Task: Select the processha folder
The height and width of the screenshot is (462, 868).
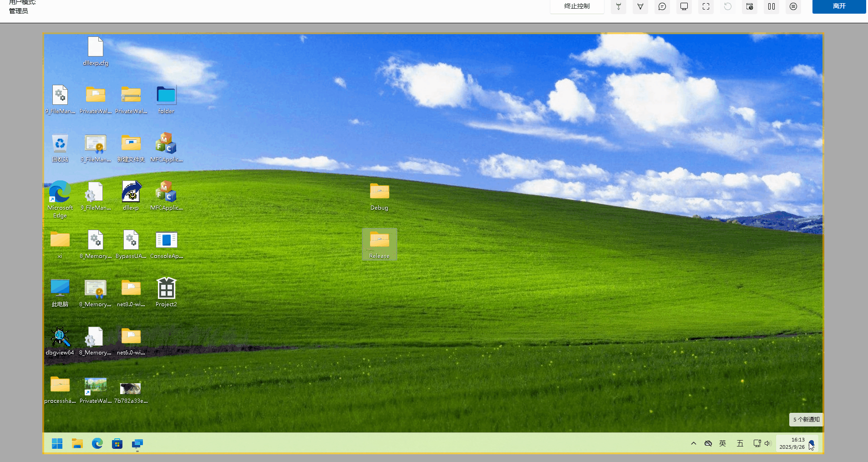Action: [x=60, y=390]
